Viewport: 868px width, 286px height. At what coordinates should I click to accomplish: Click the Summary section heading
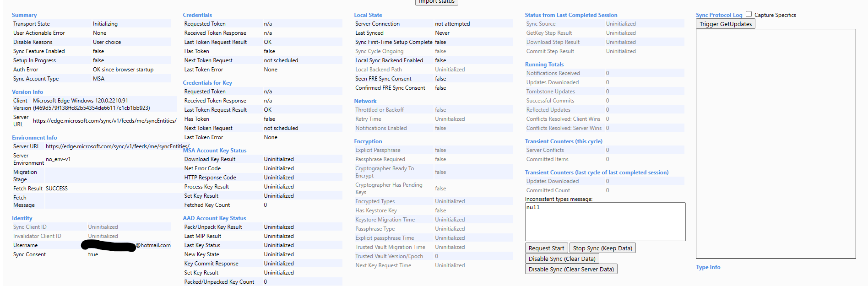click(x=24, y=15)
